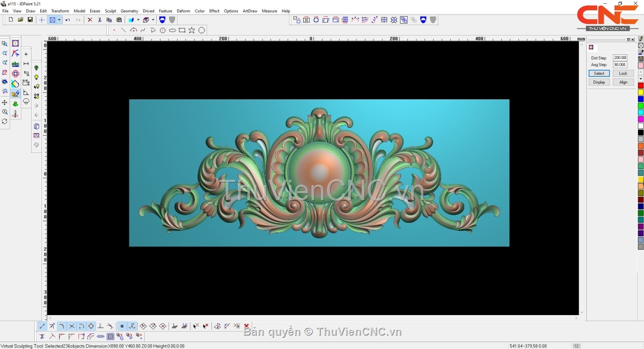Click the yellow light bulb icon
644x349 pixels.
36,77
